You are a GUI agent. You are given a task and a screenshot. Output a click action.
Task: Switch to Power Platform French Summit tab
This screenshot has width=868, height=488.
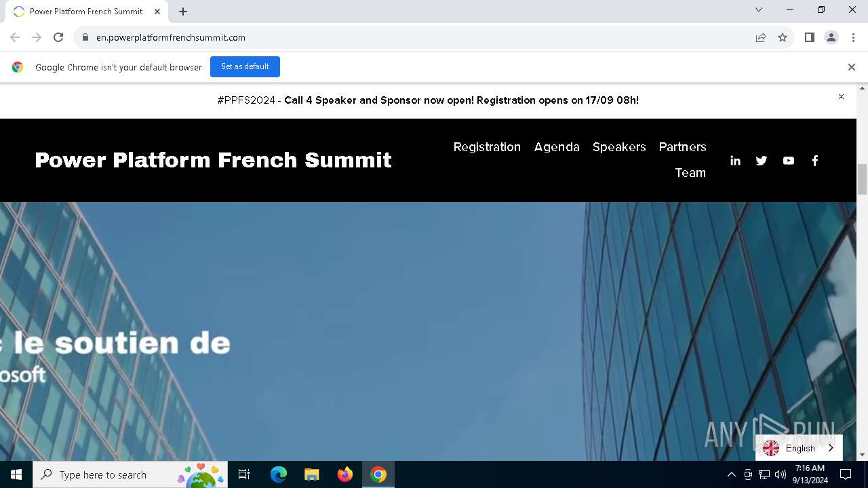tap(86, 12)
